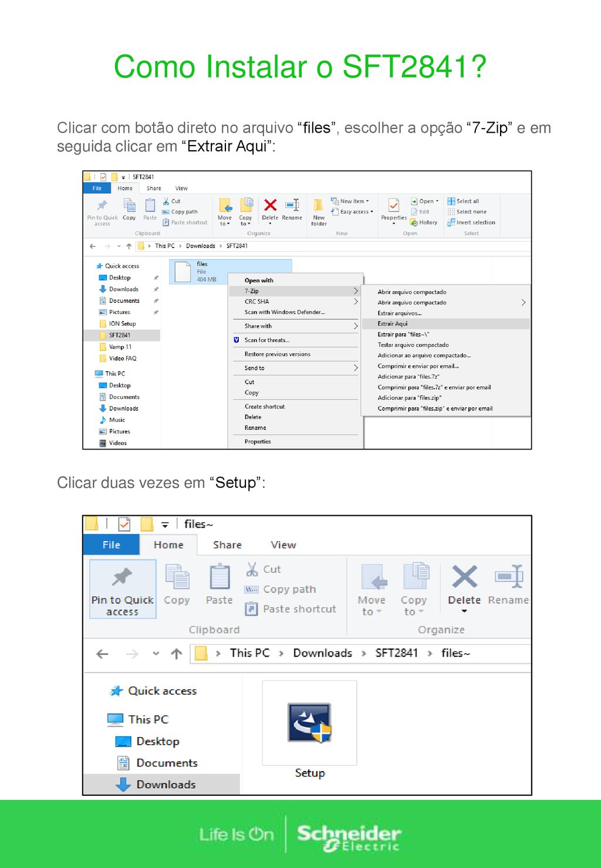Screen dimensions: 601x868
Task: Click the Cut scissors in the files~ window ribbon
Action: [252, 569]
